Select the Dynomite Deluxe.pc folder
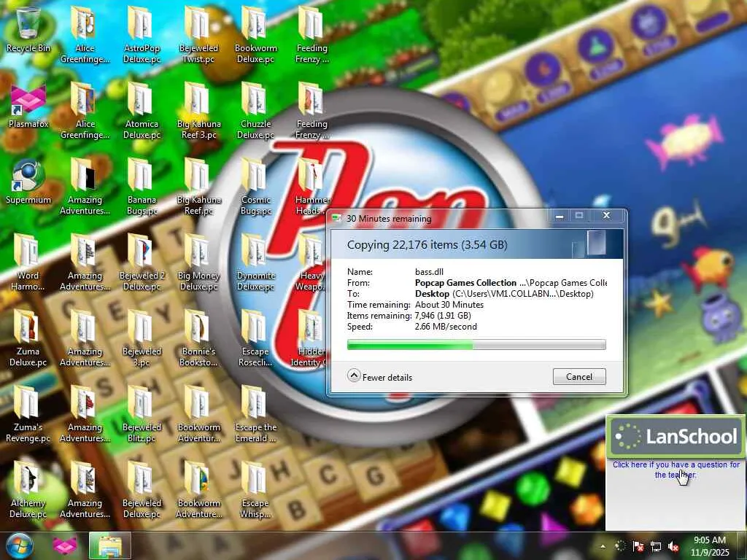747x560 pixels. coord(255,263)
